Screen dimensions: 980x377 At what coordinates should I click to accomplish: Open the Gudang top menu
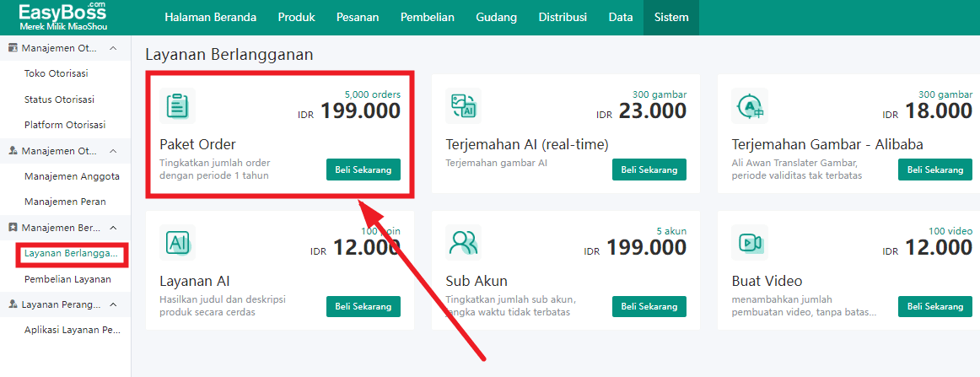tap(496, 18)
